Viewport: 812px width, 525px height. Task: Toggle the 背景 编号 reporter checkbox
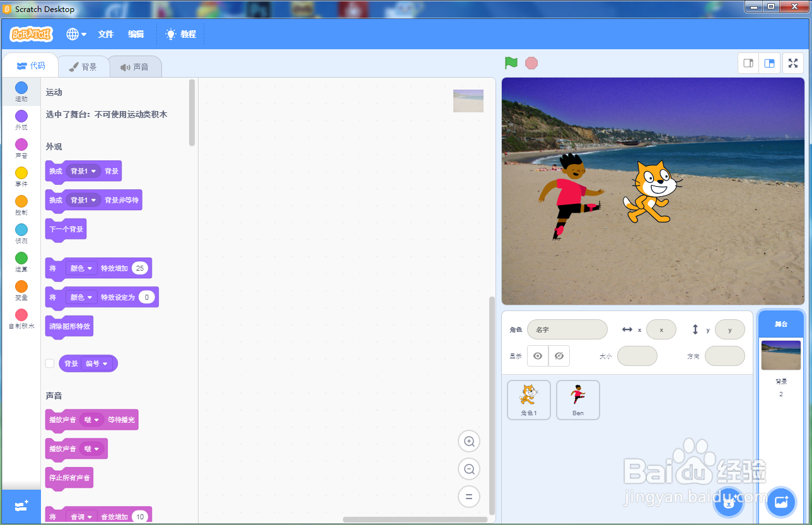coord(50,363)
